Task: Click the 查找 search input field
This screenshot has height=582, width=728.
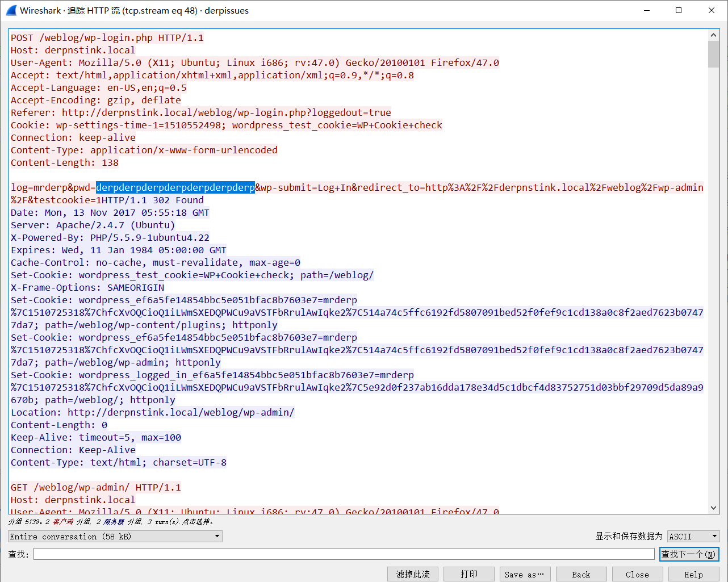Action: tap(344, 554)
